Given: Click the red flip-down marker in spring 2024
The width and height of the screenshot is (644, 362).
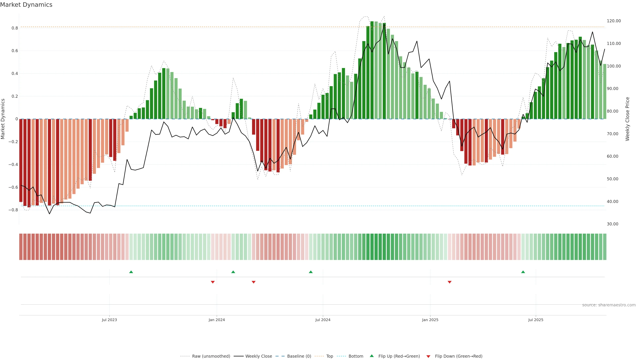Looking at the screenshot, I should (x=254, y=282).
